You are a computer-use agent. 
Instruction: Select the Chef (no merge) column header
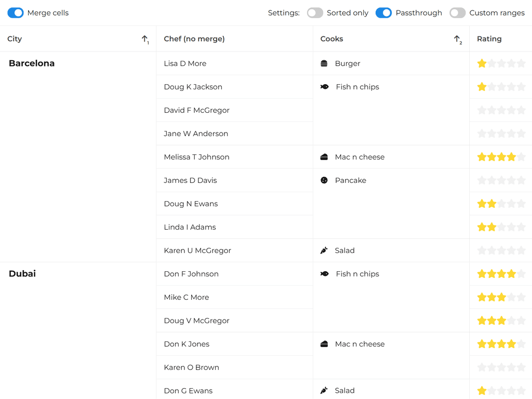coord(194,39)
